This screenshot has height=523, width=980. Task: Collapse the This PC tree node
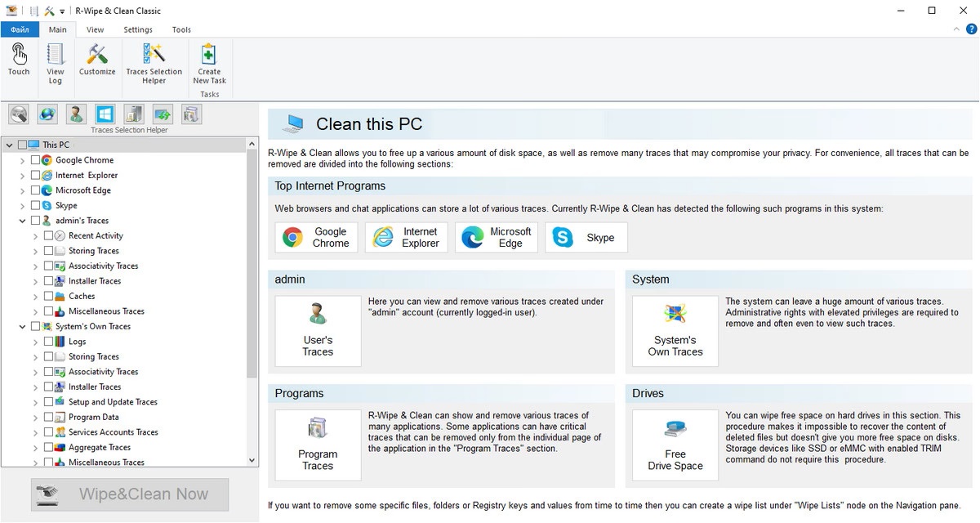tap(9, 145)
